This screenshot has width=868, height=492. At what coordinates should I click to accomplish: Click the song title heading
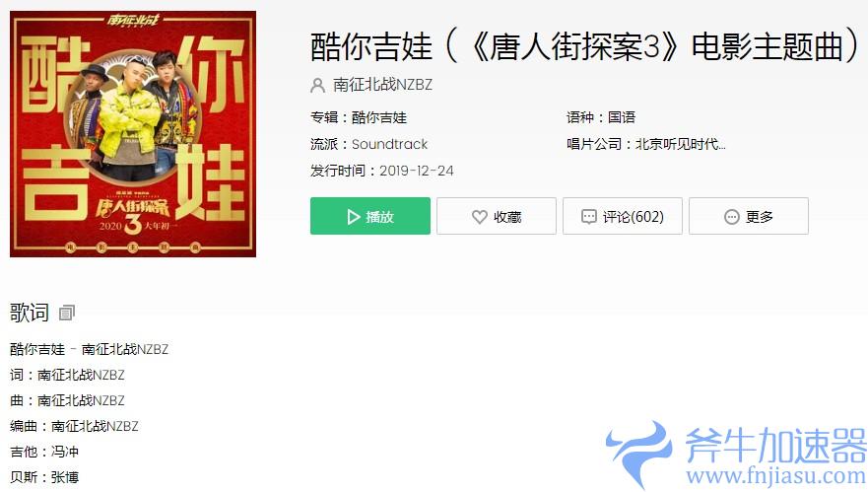tap(584, 46)
